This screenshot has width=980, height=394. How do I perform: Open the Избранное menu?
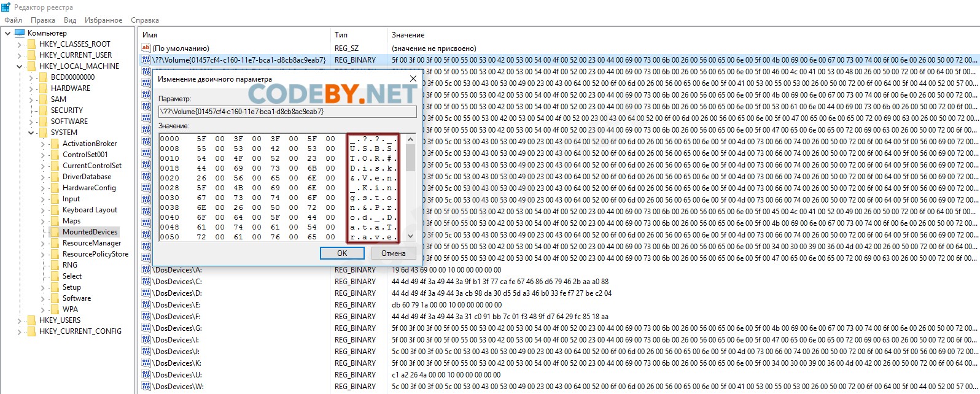point(103,20)
